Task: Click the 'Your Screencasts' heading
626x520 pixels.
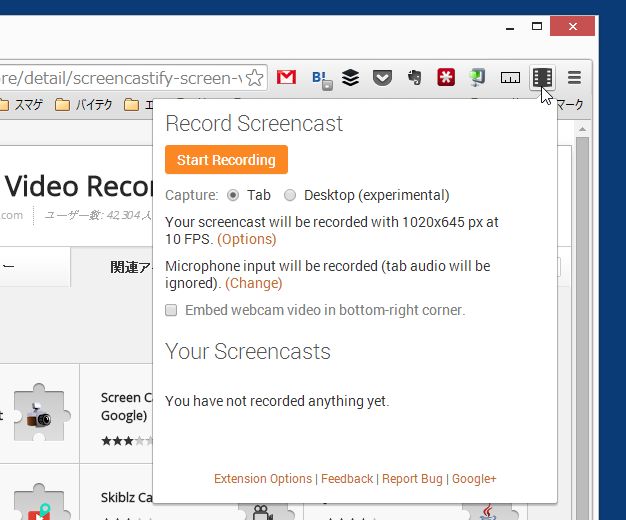Action: pos(248,351)
